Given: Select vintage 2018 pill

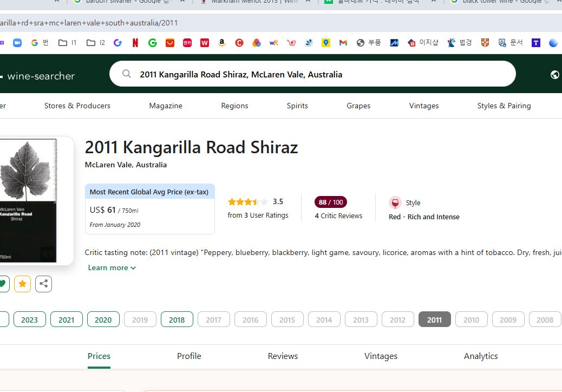Looking at the screenshot, I should click(x=177, y=319).
